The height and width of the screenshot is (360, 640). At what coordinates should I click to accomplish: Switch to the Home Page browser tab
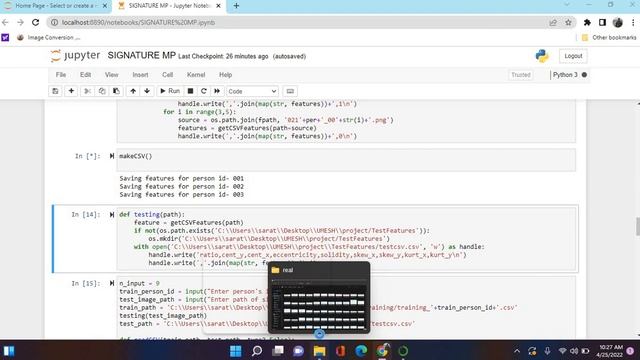tap(56, 6)
